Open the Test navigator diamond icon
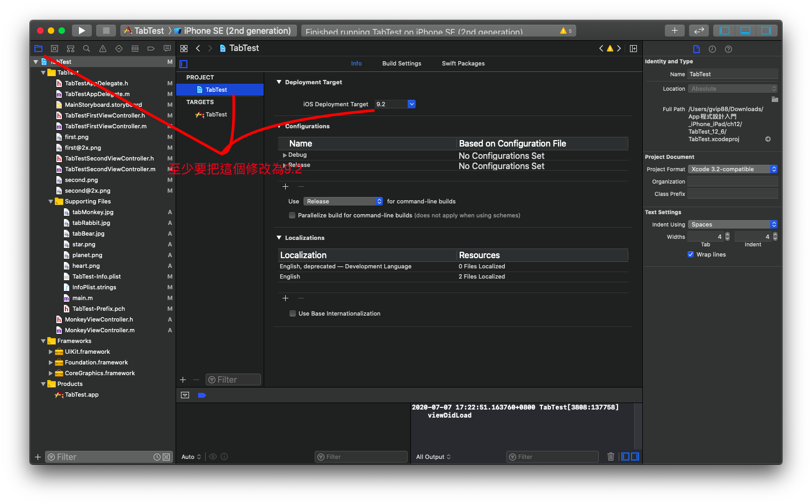812x504 pixels. [x=119, y=48]
